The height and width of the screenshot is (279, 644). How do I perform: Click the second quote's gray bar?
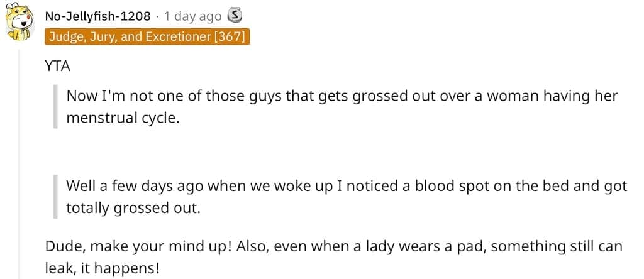pyautogui.click(x=55, y=197)
